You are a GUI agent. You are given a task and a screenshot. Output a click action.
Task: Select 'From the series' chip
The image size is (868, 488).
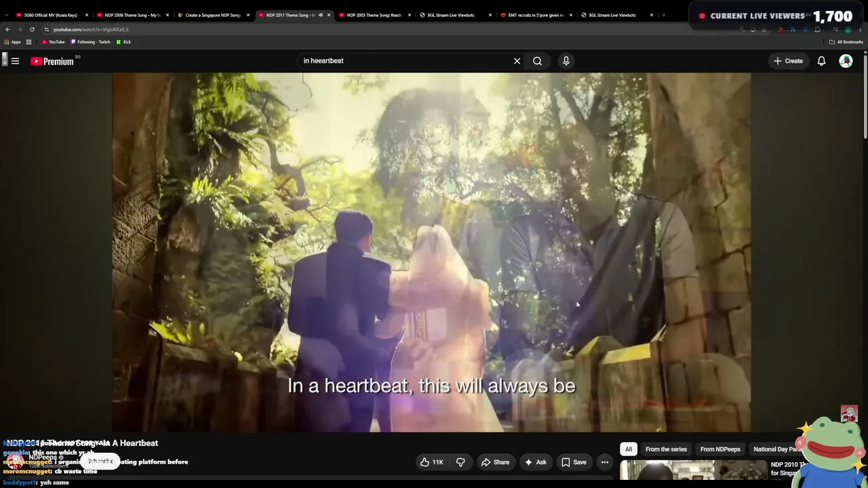[x=666, y=449]
